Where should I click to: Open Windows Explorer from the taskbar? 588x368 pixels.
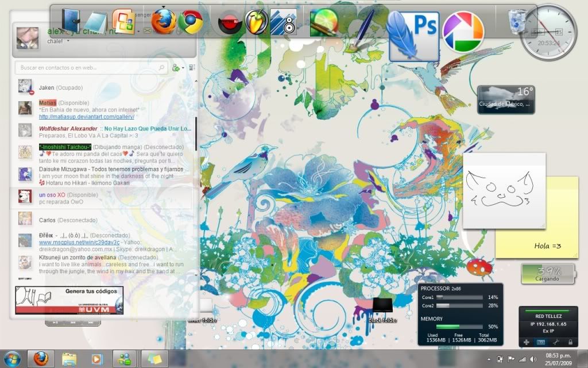click(x=69, y=359)
